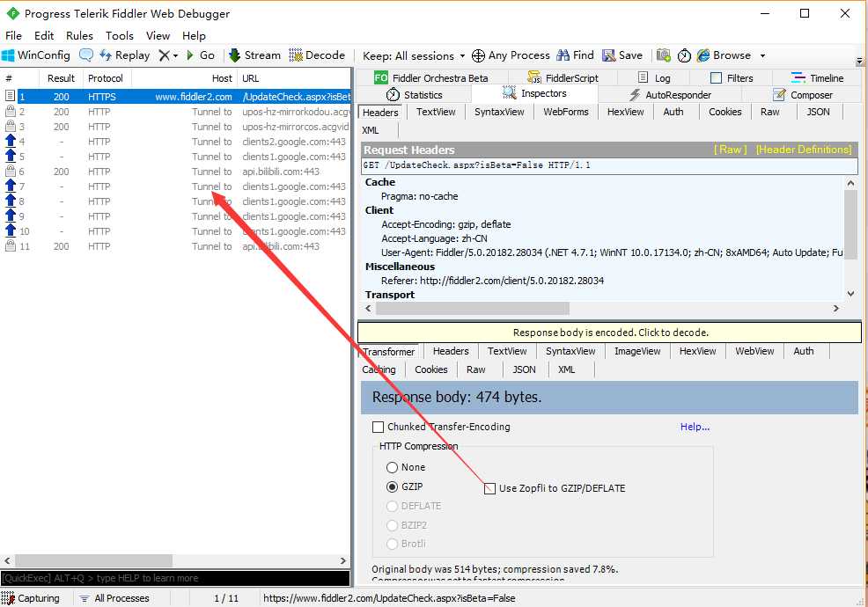Click the timer stopwatch icon
The height and width of the screenshot is (607, 868).
[x=684, y=55]
